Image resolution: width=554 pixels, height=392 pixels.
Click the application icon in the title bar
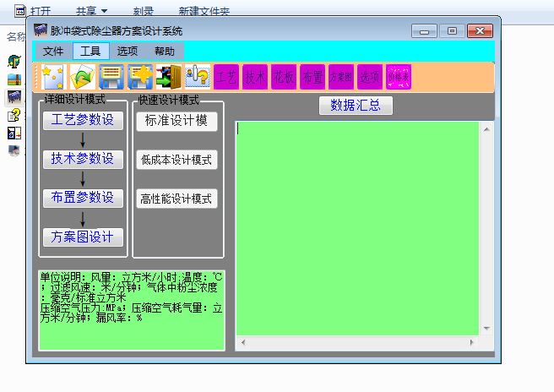point(41,30)
